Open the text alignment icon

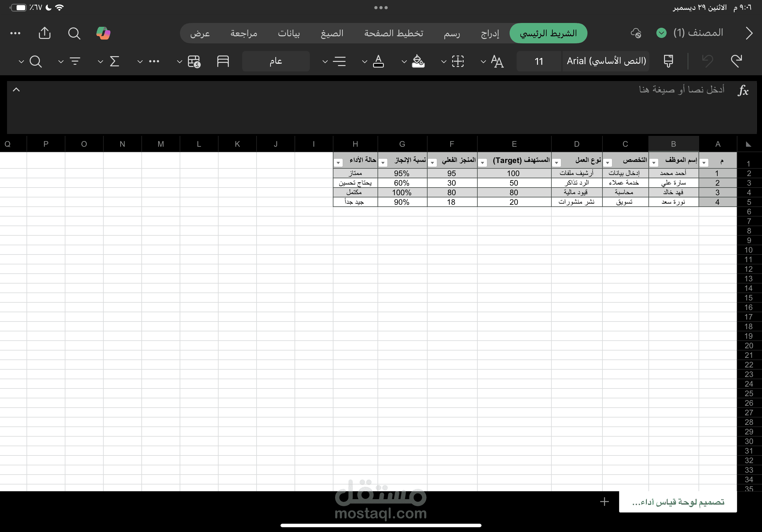pos(339,61)
